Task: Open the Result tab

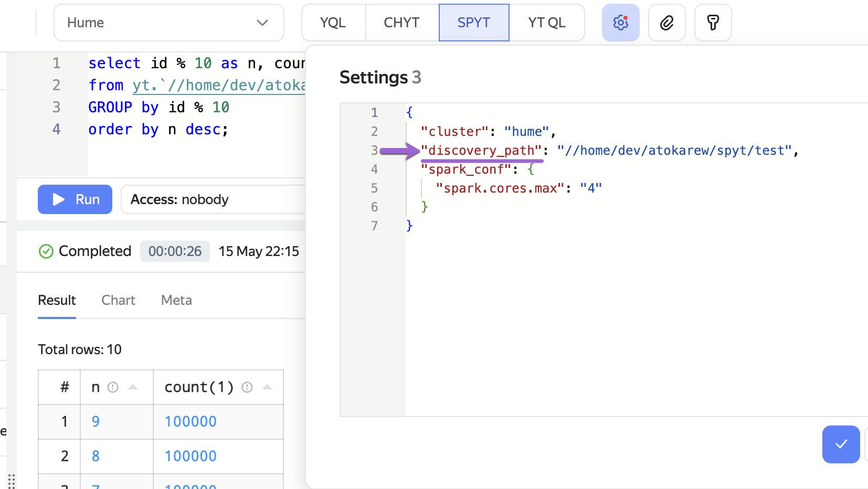Action: pos(57,300)
